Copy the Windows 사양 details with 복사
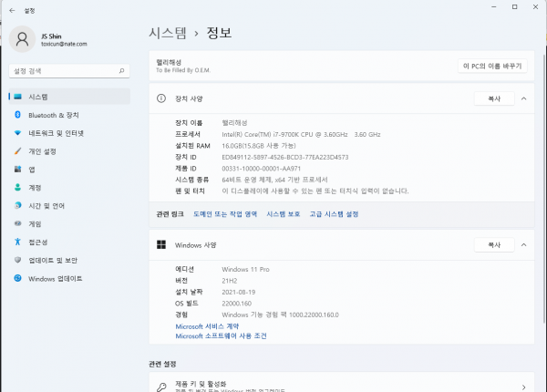The height and width of the screenshot is (392, 547). coord(494,245)
